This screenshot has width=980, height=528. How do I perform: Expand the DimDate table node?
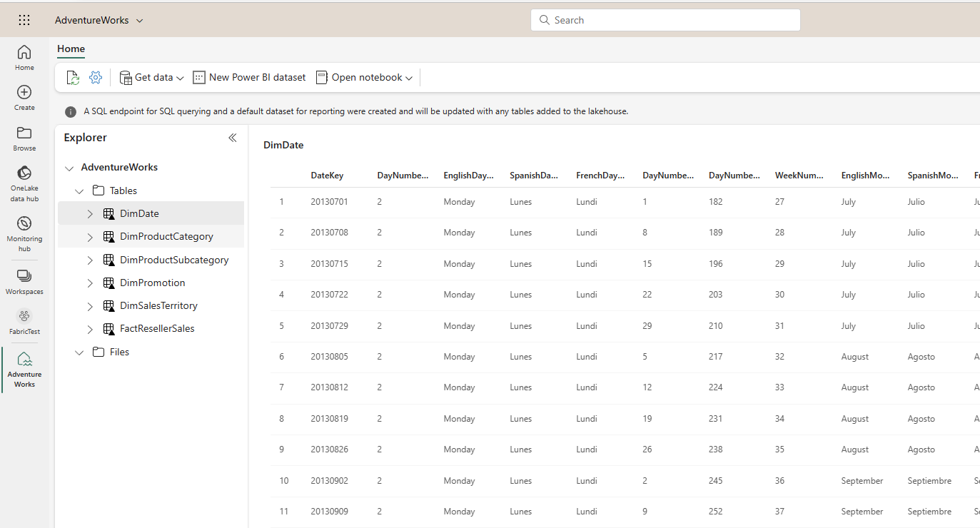click(x=90, y=214)
